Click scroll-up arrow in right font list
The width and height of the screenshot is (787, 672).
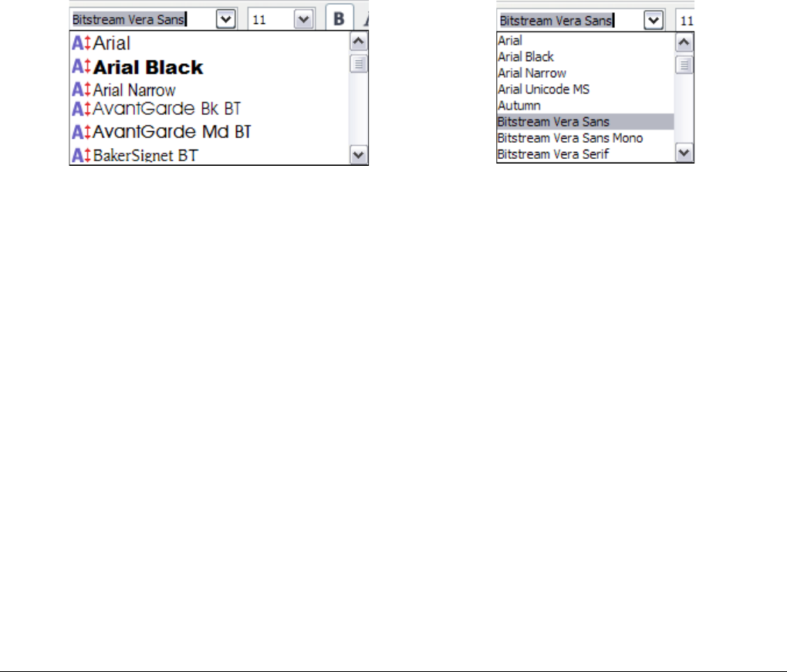click(684, 42)
